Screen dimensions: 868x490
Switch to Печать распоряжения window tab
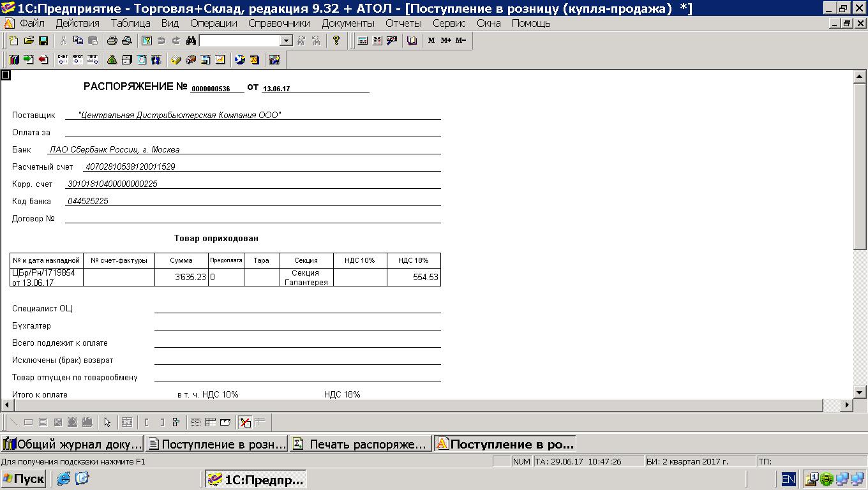(x=361, y=444)
